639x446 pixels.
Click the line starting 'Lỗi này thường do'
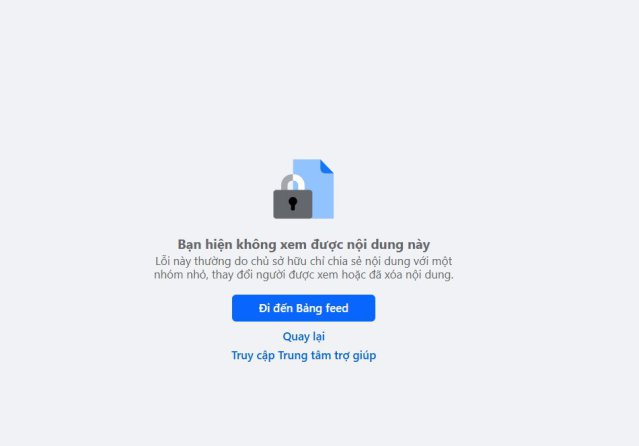[x=304, y=261]
